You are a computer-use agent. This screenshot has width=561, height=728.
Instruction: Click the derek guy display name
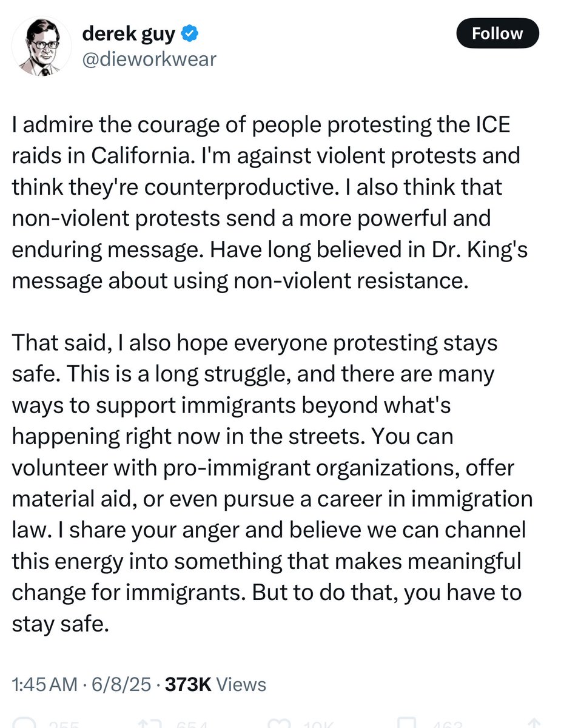(128, 34)
